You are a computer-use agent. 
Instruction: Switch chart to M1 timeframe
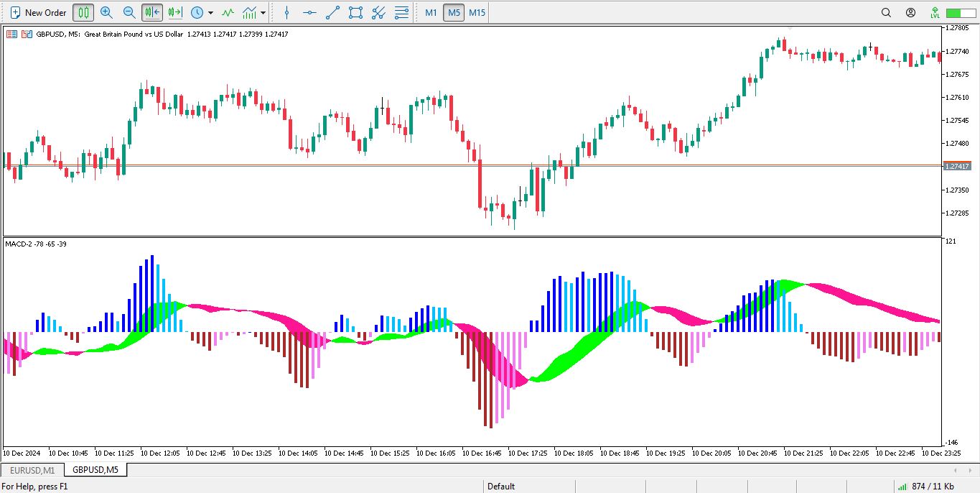pyautogui.click(x=431, y=12)
